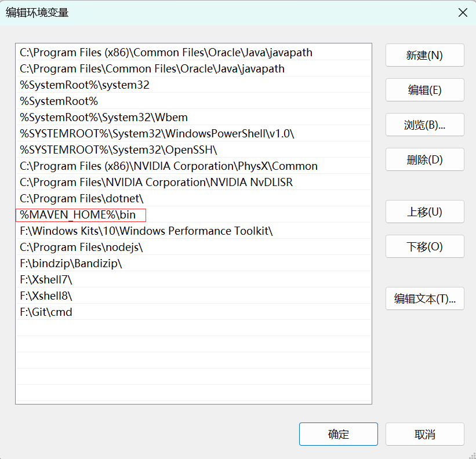Image resolution: width=476 pixels, height=459 pixels.
Task: Select the Program Files (x86) Oracle javapath entry
Action: coord(194,53)
